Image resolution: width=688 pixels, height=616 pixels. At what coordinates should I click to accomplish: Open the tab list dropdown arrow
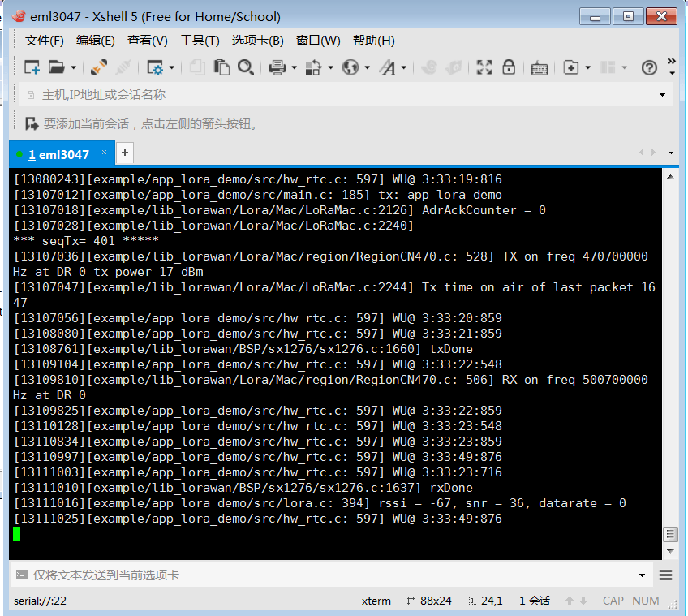click(671, 153)
